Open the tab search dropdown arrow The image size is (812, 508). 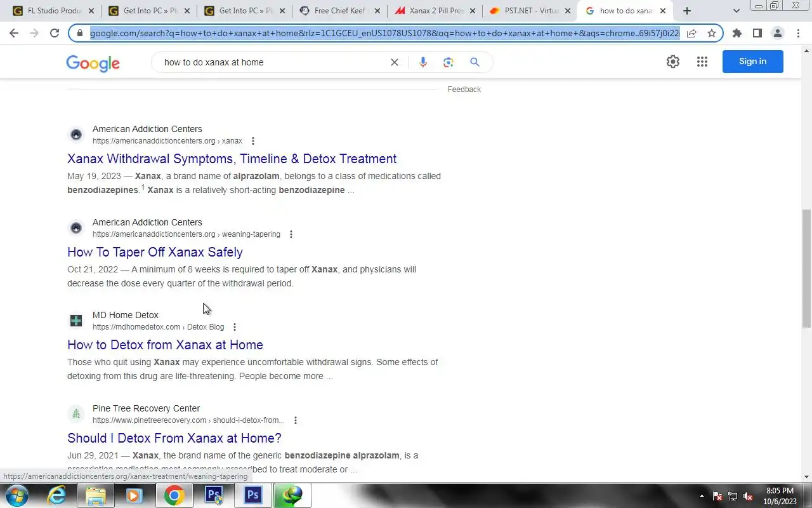pyautogui.click(x=737, y=11)
